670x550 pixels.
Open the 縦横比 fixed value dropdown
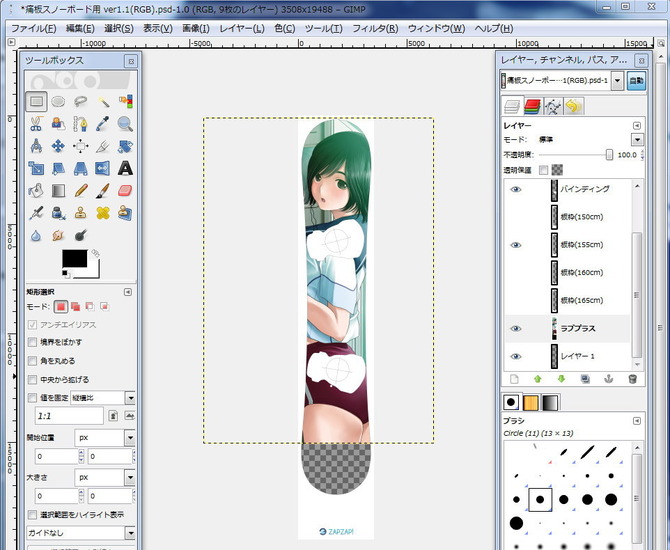pos(130,398)
